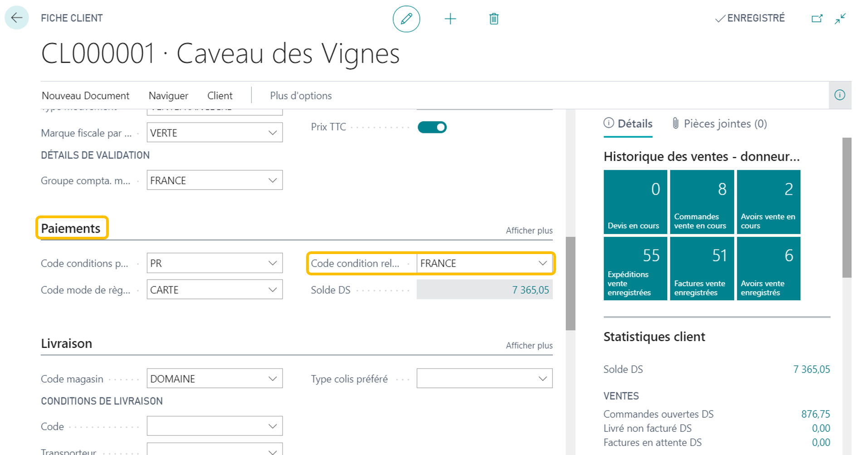Open Pièces jointes paperclip tab
This screenshot has height=455, width=868.
(719, 124)
